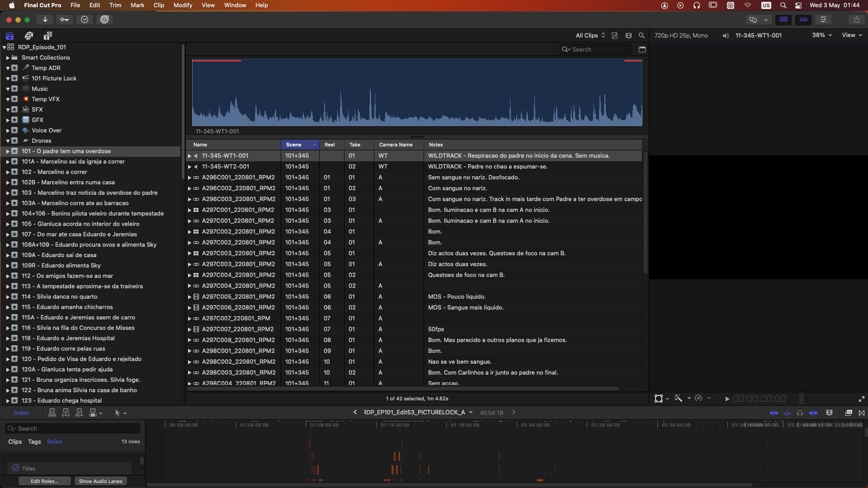868x488 pixels.
Task: Show the effects browser icon
Action: pos(849,413)
